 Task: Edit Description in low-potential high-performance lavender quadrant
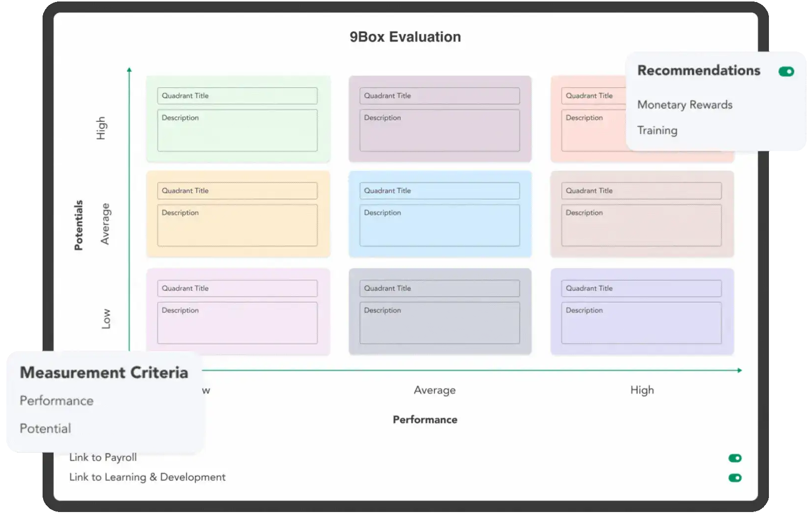(641, 323)
